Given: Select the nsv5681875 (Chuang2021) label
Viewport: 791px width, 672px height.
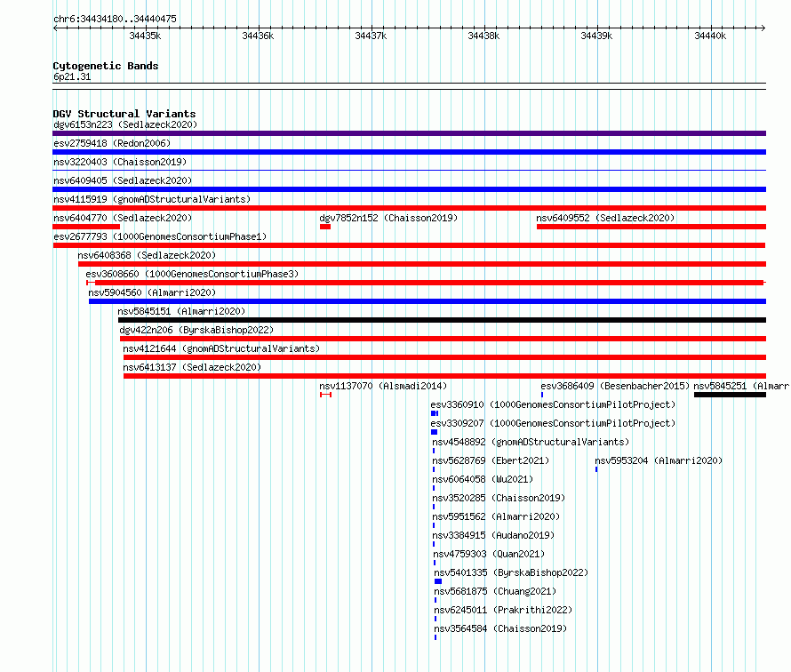Looking at the screenshot, I should coord(495,591).
